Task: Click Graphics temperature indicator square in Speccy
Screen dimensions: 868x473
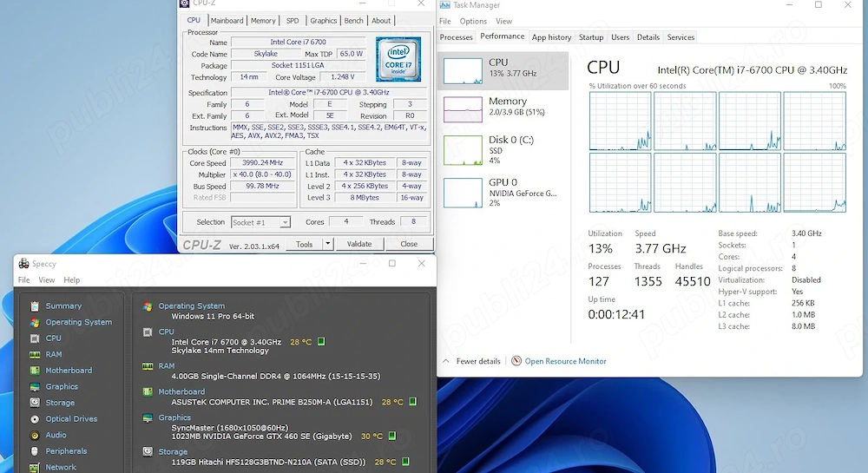Action: click(x=392, y=436)
